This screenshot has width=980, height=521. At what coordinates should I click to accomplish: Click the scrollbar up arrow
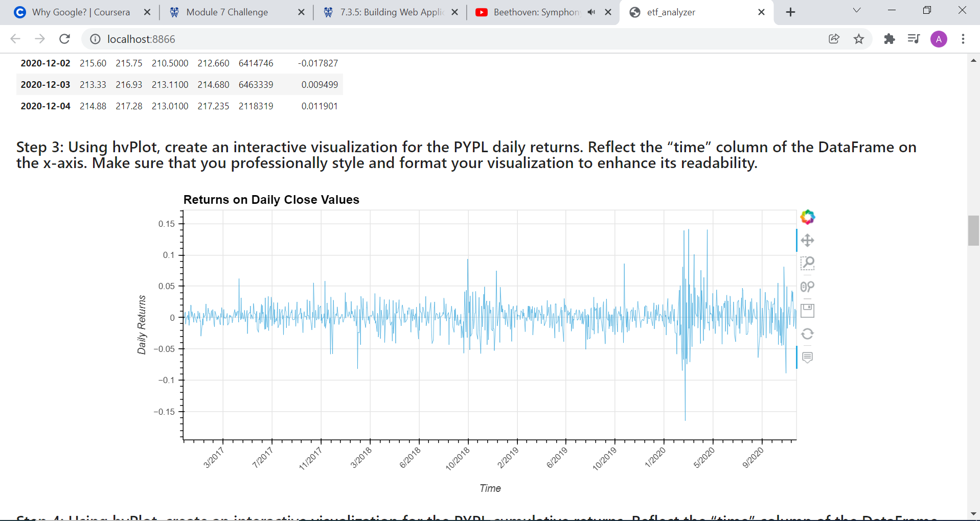(973, 60)
